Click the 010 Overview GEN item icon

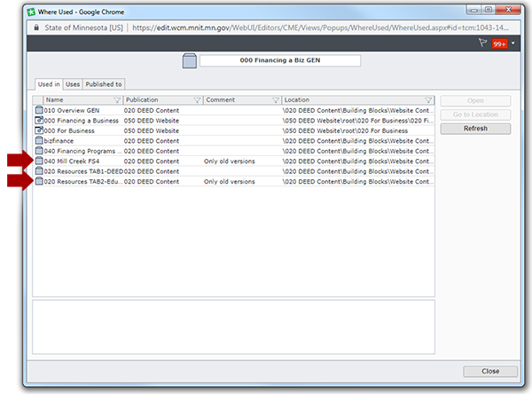coord(38,110)
